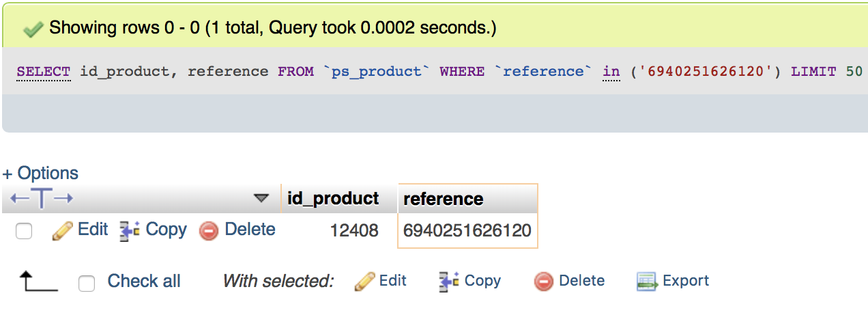Click the With selected Copy icon
Screen dimensions: 868x313
click(x=449, y=282)
